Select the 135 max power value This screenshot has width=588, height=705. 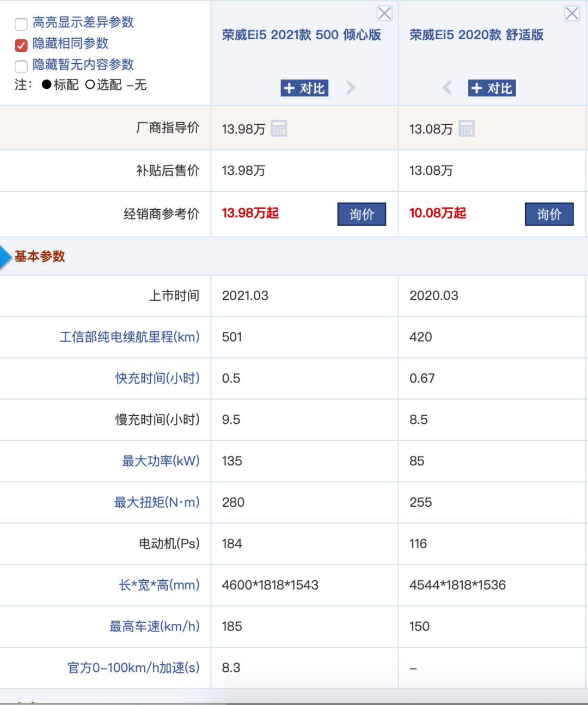coord(232,461)
